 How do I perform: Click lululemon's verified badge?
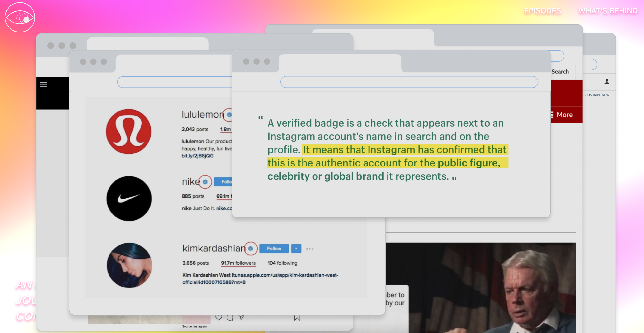click(x=229, y=115)
